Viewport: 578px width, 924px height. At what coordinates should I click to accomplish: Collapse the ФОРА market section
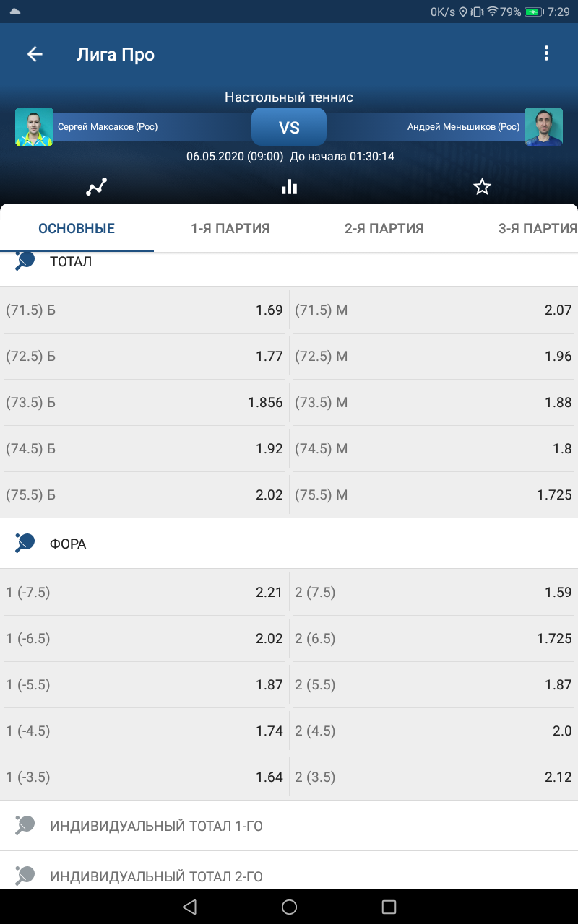289,543
